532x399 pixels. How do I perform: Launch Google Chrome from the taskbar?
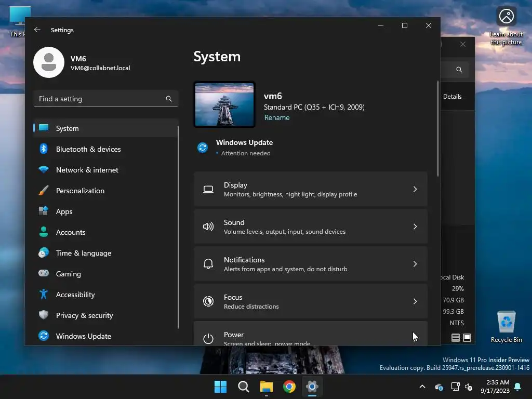pos(289,387)
